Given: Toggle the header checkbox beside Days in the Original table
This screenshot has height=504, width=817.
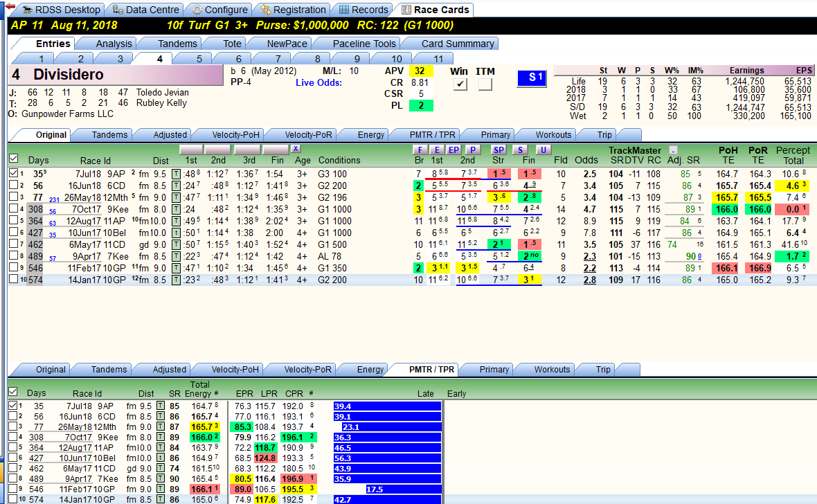Looking at the screenshot, I should (x=14, y=159).
